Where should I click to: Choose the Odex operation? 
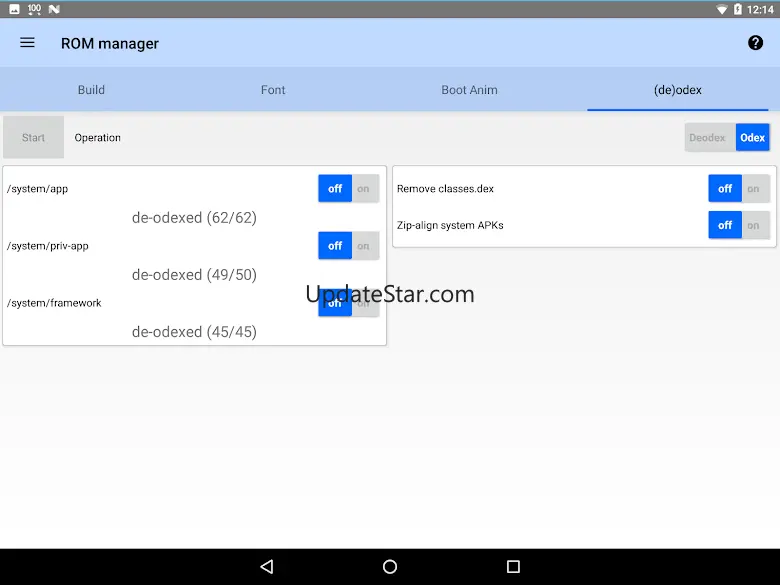(x=752, y=138)
